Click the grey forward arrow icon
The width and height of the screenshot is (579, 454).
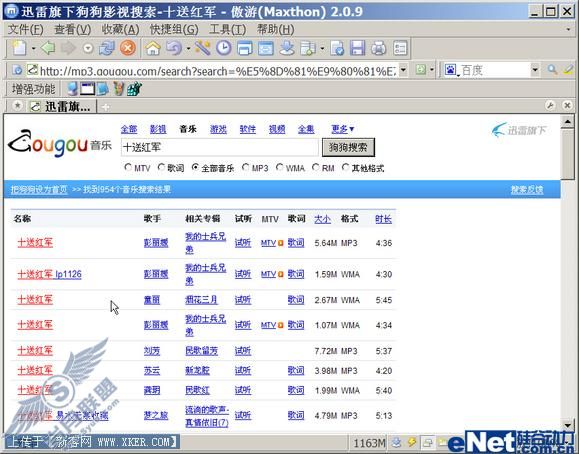(x=69, y=48)
